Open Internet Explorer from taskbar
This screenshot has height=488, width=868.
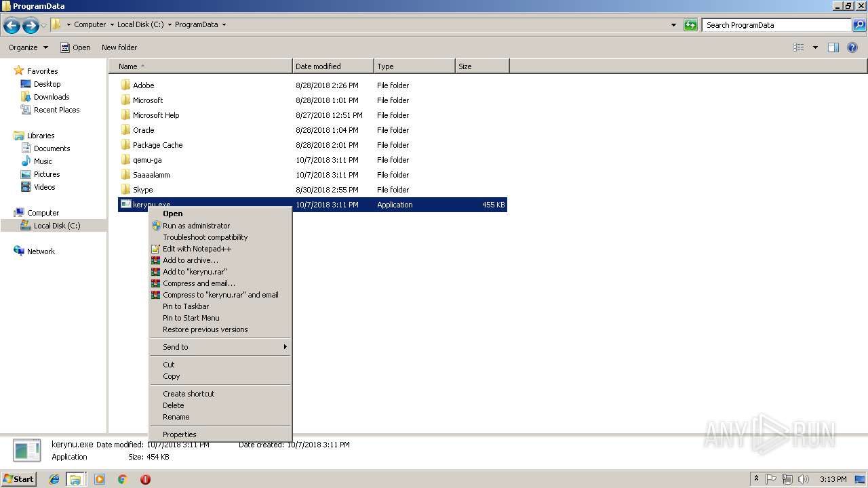pos(54,479)
